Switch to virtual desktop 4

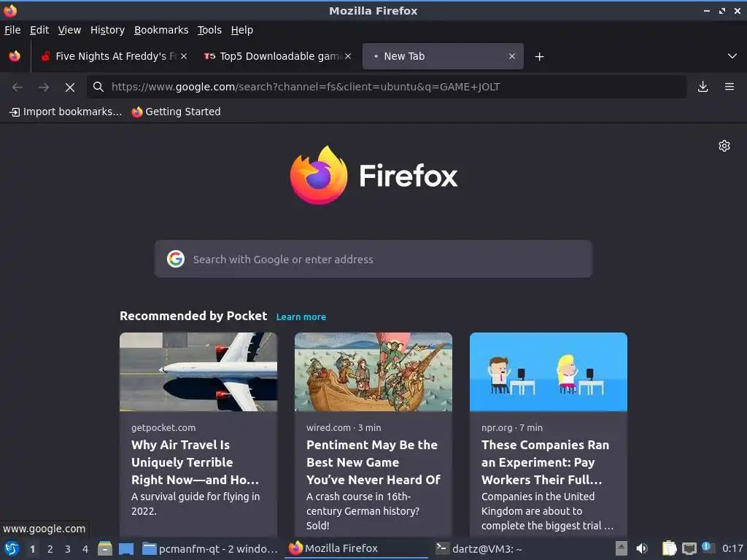tap(85, 549)
